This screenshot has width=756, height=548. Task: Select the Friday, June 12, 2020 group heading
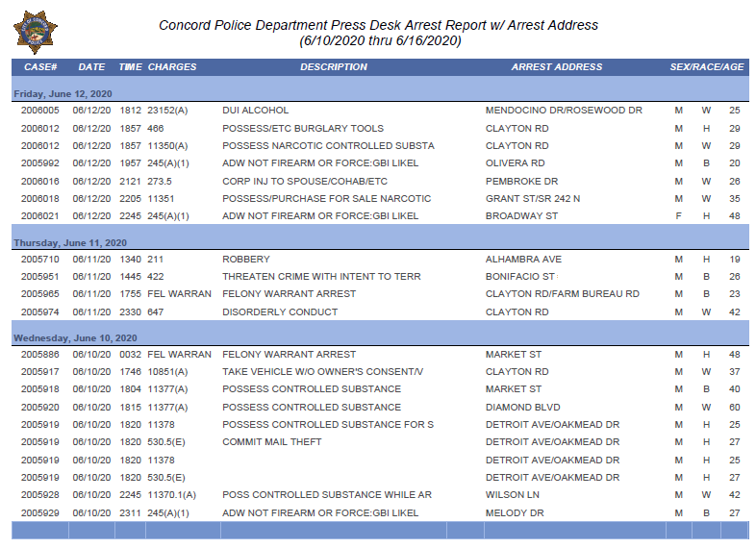pos(63,94)
